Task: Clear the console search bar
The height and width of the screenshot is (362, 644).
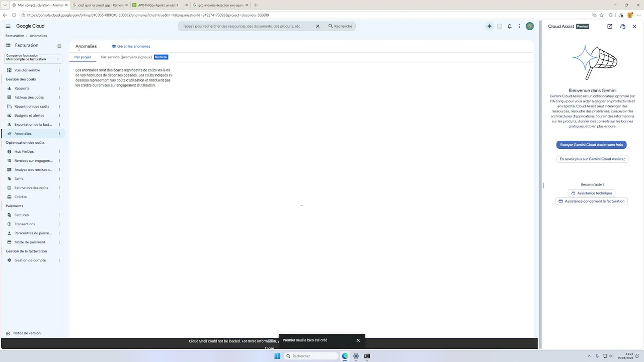Action: (317, 26)
